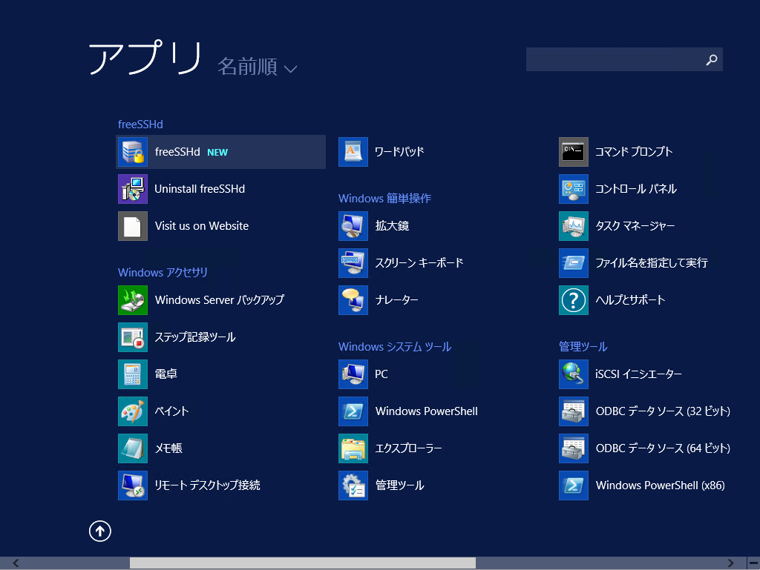Open Visit us on Website file icon
This screenshot has width=760, height=570.
[132, 226]
